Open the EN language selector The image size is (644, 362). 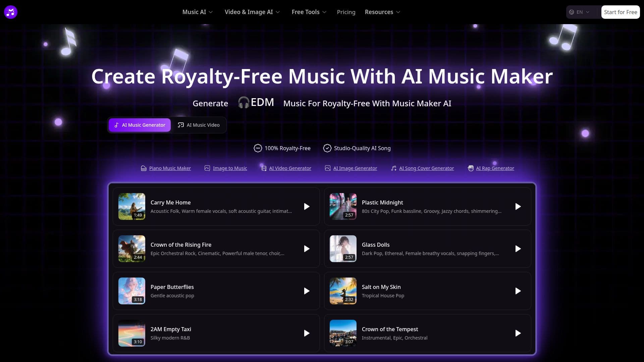click(x=579, y=12)
